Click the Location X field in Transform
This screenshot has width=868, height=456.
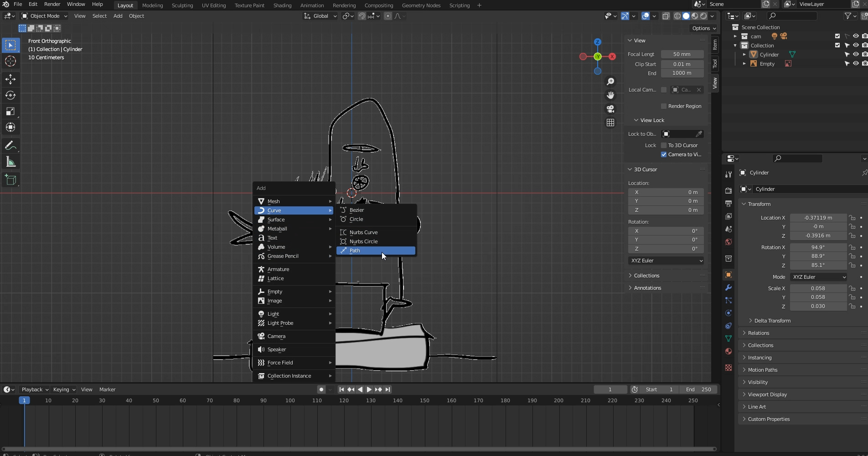818,218
